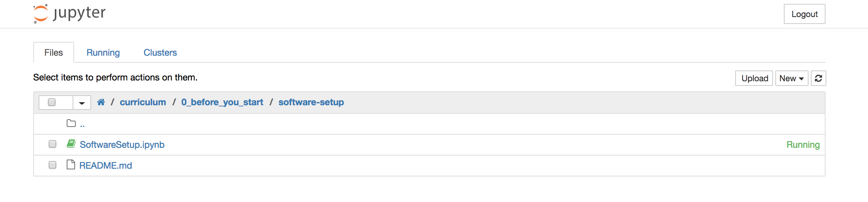Open the selection dropdown arrow
The height and width of the screenshot is (202, 868).
(x=82, y=103)
